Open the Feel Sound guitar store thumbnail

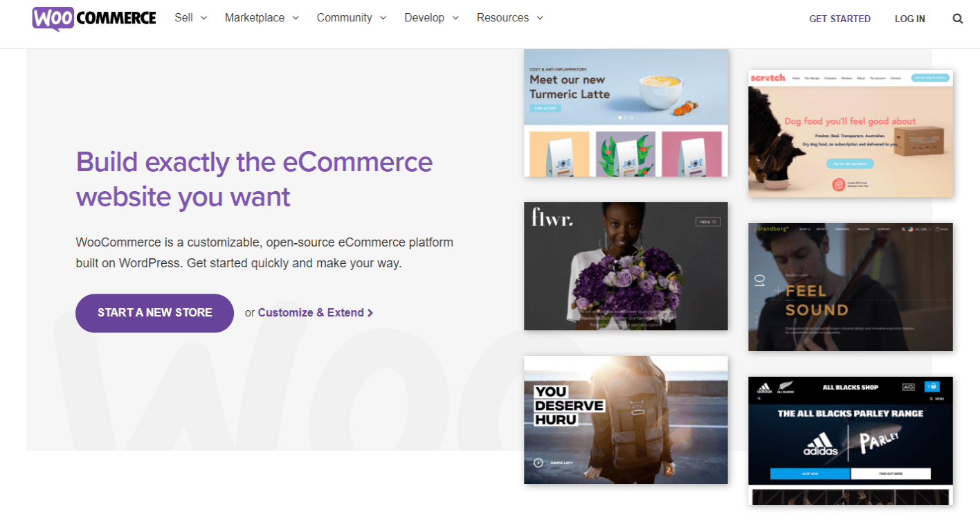(x=850, y=287)
